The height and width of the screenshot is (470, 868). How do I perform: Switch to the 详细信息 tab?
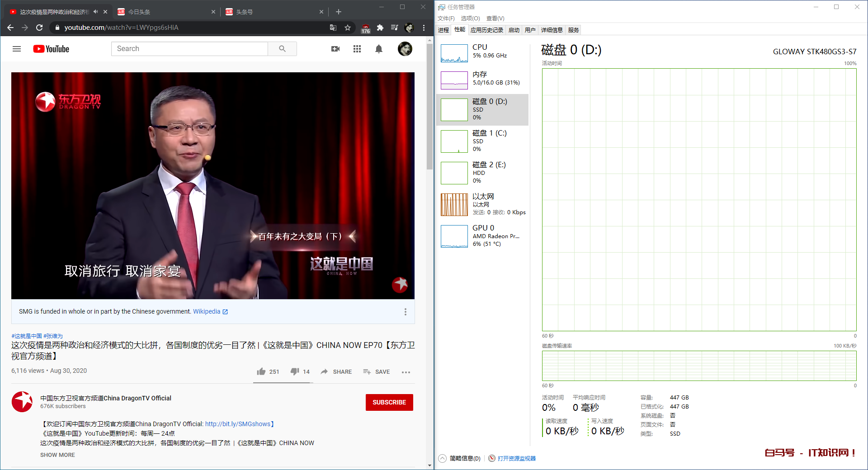coord(552,30)
